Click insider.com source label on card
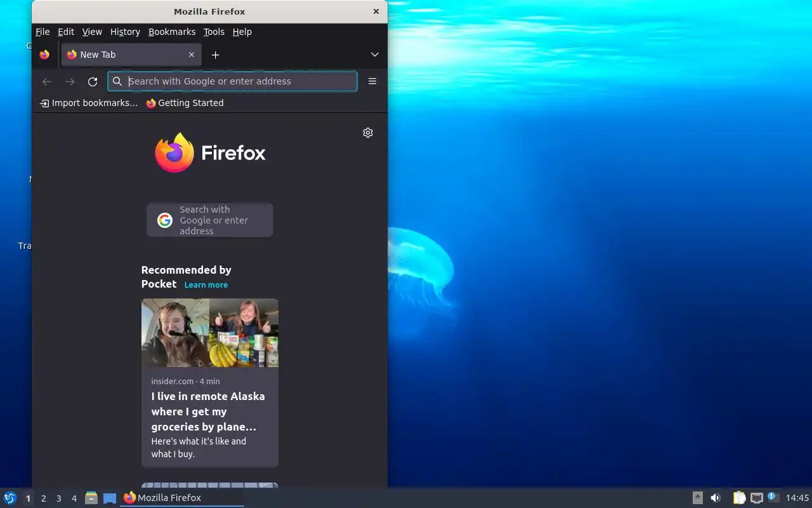The image size is (812, 508). (x=172, y=381)
